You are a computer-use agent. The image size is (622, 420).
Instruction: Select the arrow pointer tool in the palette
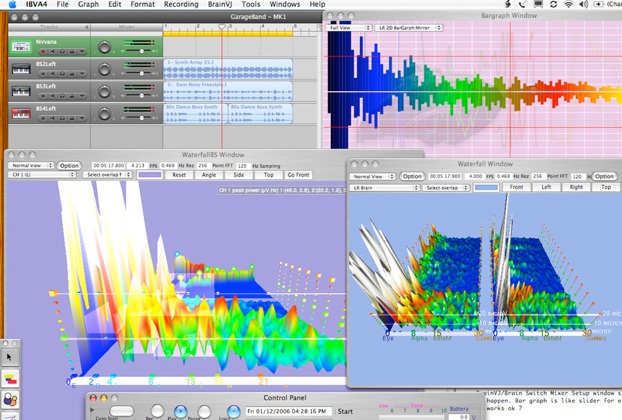pos(9,357)
